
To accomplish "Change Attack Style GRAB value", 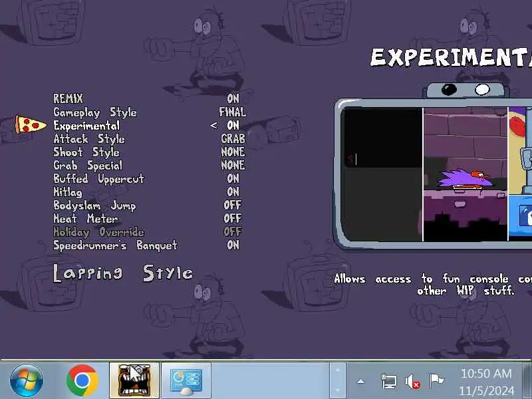I will pos(233,139).
